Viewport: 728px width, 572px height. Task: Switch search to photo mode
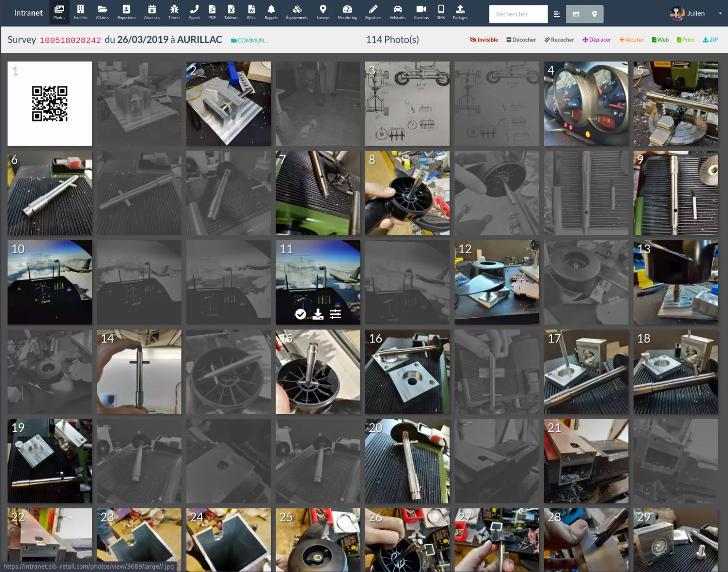(575, 14)
